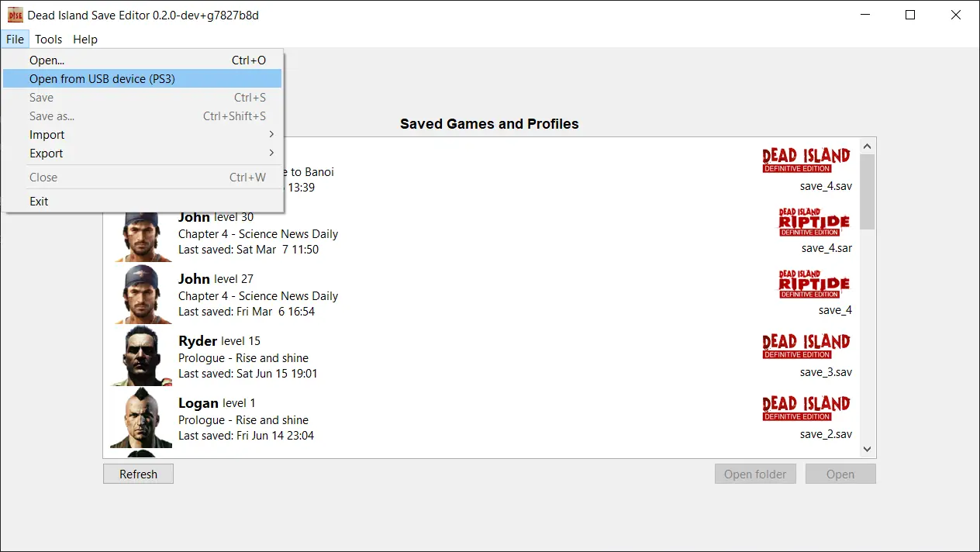Screen dimensions: 980x552
Task: Click the Riptide logo next to save_4.sar
Action: (814, 222)
